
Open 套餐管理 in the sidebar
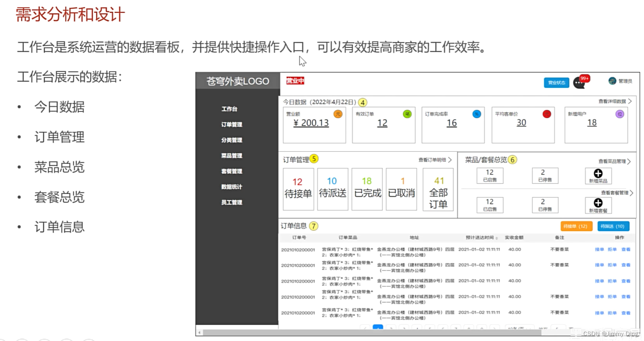(231, 171)
